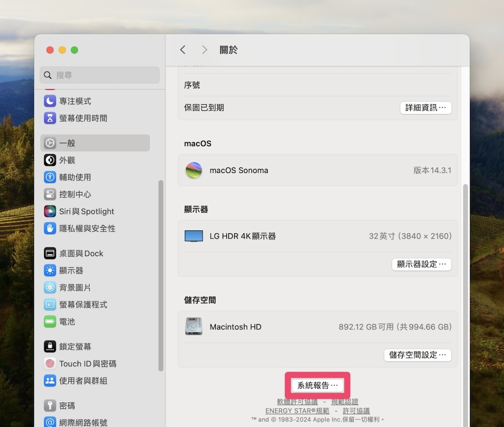Open Screen Saver (螢幕保護程式) icon

click(x=50, y=304)
